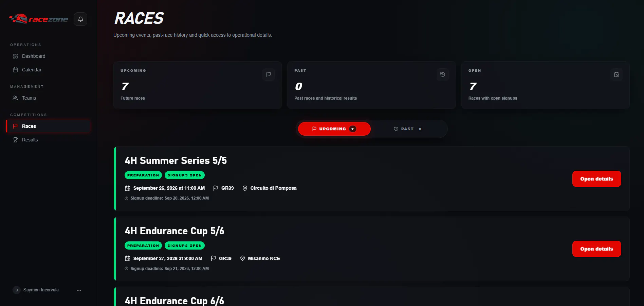This screenshot has width=644, height=306.
Task: Switch to the Past races tab
Action: 408,129
